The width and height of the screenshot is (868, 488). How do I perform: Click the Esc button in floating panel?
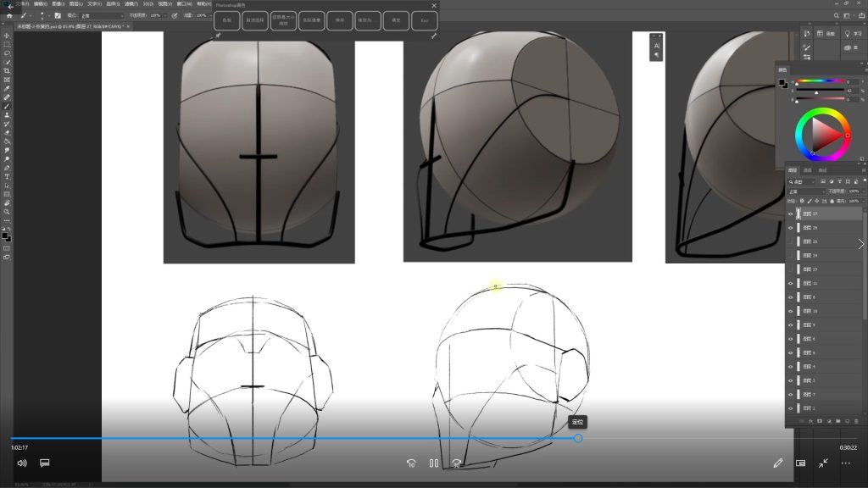[425, 21]
